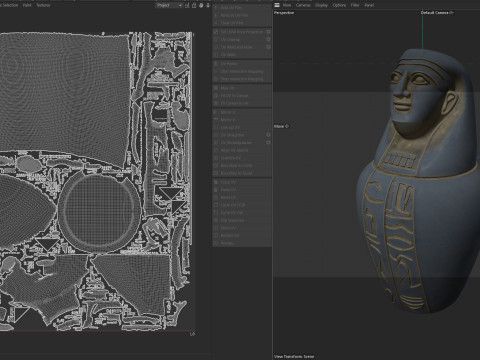Click the Move tool label in viewport
Viewport: 480px width, 360px height.
pos(281,126)
